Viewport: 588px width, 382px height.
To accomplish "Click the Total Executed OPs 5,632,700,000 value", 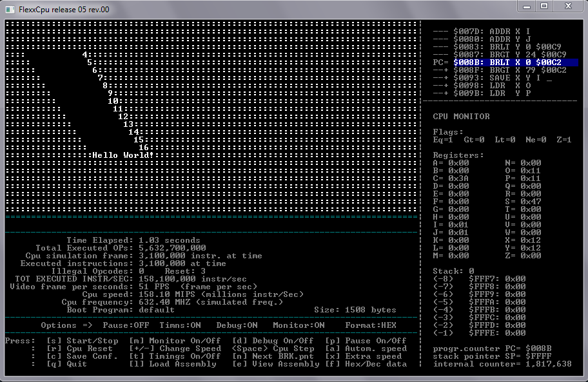I will point(172,248).
